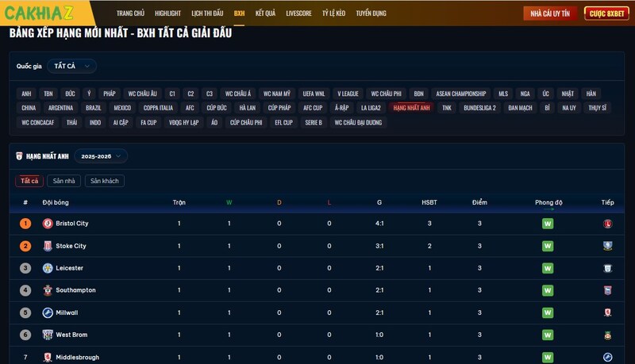Open Lịch Thi Đấu in navigation bar
This screenshot has height=364, width=635.
207,13
